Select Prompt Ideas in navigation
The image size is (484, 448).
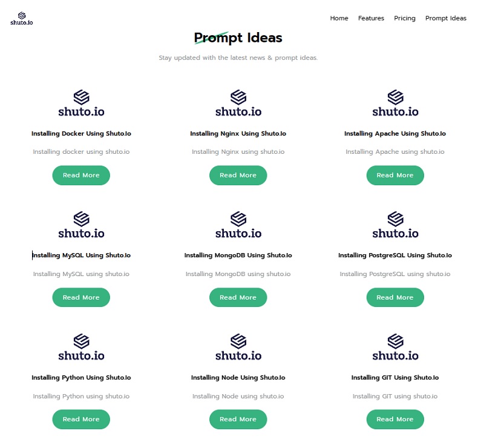coord(446,18)
